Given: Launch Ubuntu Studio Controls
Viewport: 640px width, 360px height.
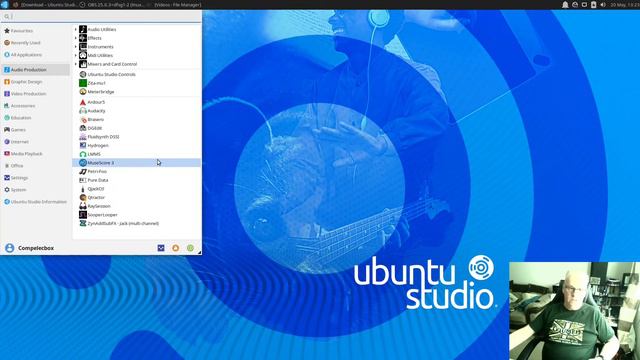Looking at the screenshot, I should [137, 74].
